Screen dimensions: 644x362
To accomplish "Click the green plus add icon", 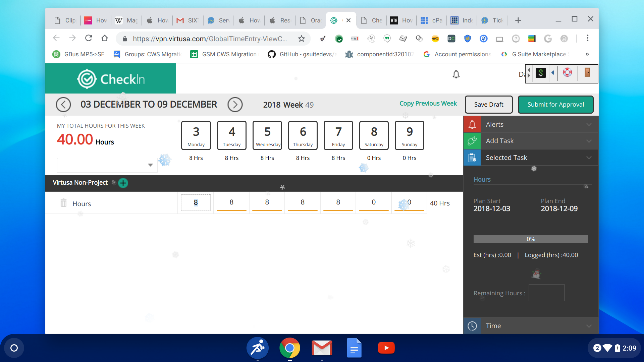I will tap(123, 183).
